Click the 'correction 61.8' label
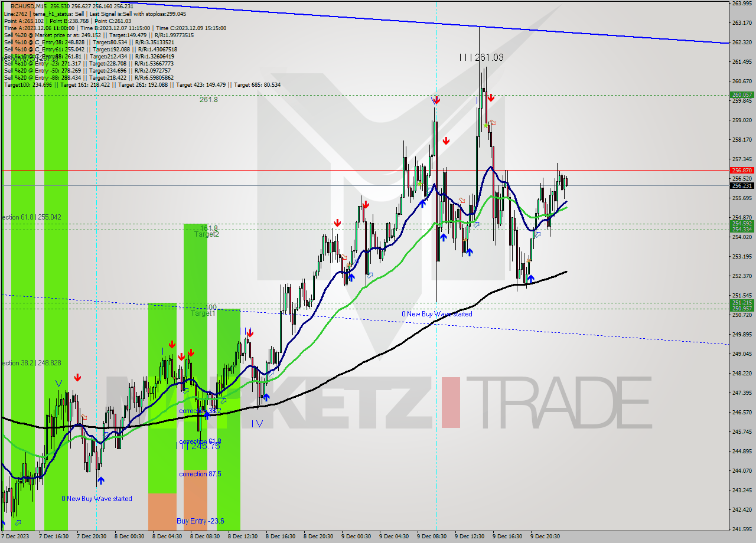Image resolution: width=756 pixels, height=543 pixels. [x=200, y=441]
